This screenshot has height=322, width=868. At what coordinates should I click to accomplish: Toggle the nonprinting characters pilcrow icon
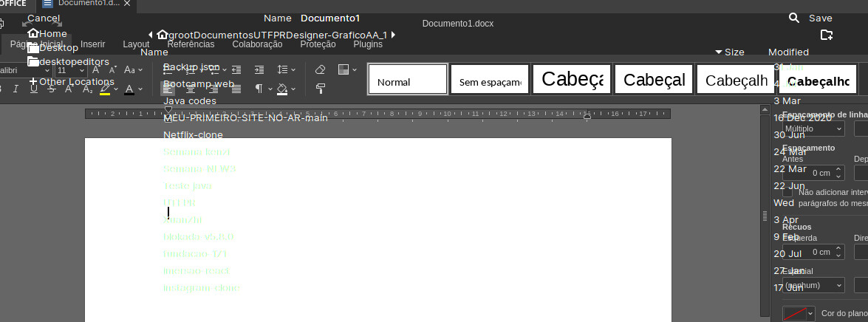coord(259,89)
